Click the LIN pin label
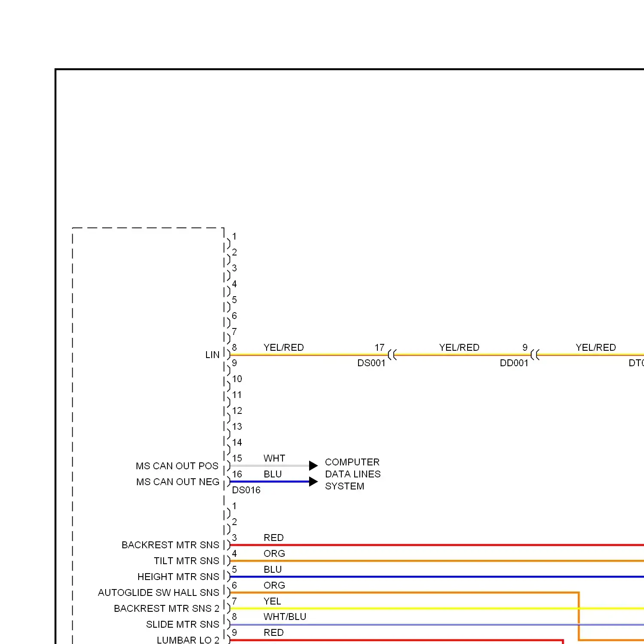This screenshot has height=644, width=644. click(x=212, y=355)
